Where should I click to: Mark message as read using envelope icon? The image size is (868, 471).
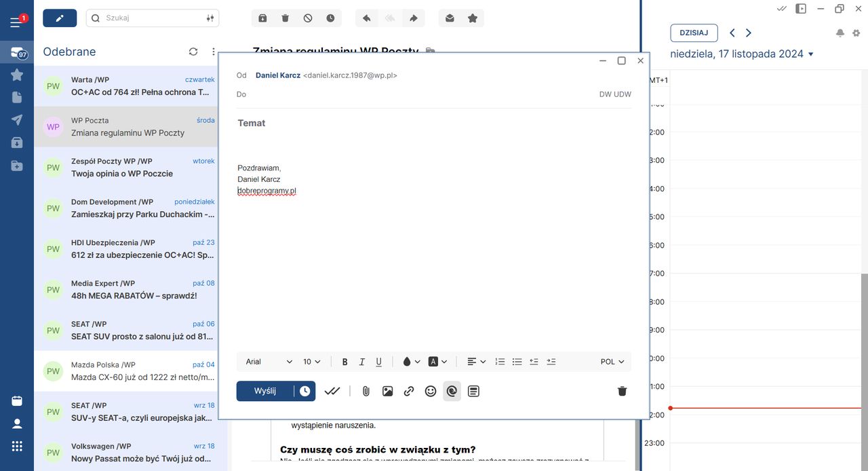[x=450, y=18]
